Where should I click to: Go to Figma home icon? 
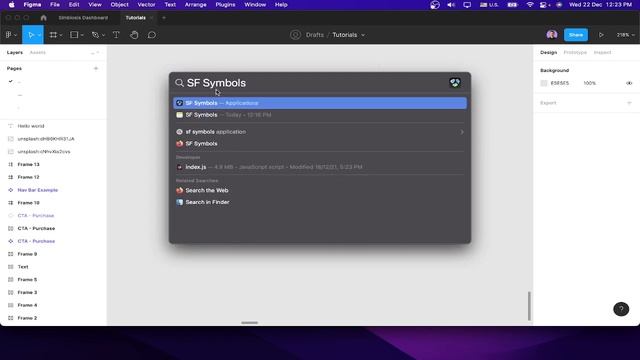(x=43, y=18)
